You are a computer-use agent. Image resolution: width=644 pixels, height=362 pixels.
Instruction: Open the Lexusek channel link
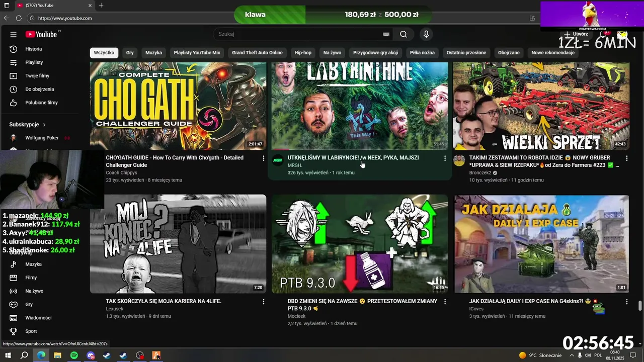tap(115, 309)
